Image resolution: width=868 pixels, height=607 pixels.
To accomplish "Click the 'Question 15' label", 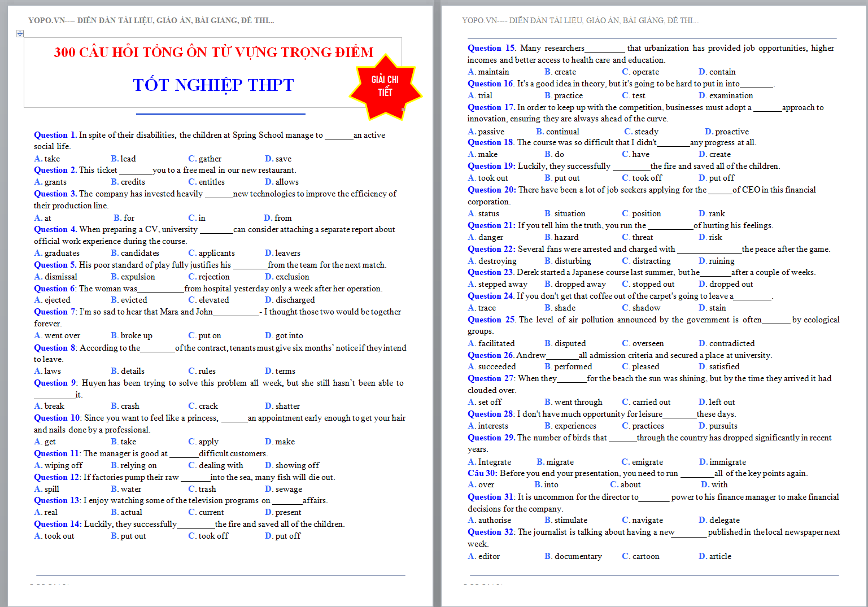I will [491, 48].
